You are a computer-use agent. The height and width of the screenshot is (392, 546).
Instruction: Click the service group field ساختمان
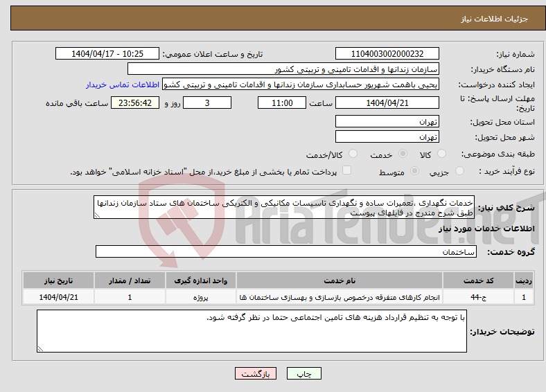click(286, 251)
